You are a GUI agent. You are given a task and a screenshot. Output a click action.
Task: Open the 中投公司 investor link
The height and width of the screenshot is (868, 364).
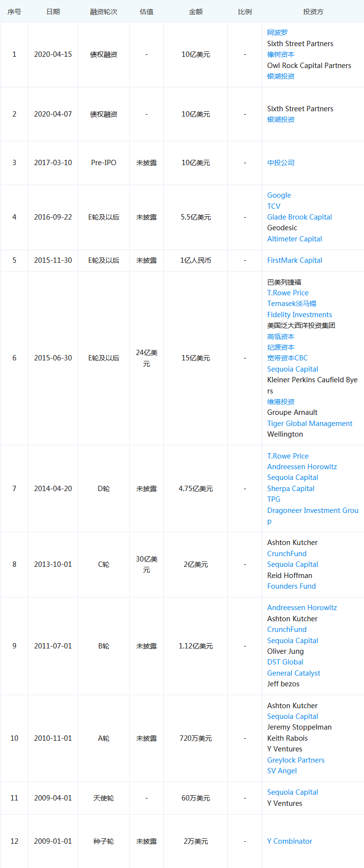280,163
